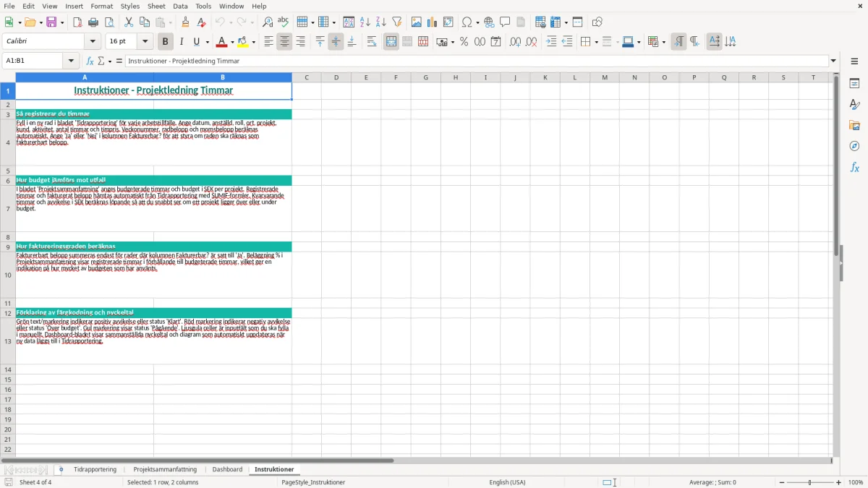
Task: Click the Draw Functions shapes icon
Action: (597, 22)
